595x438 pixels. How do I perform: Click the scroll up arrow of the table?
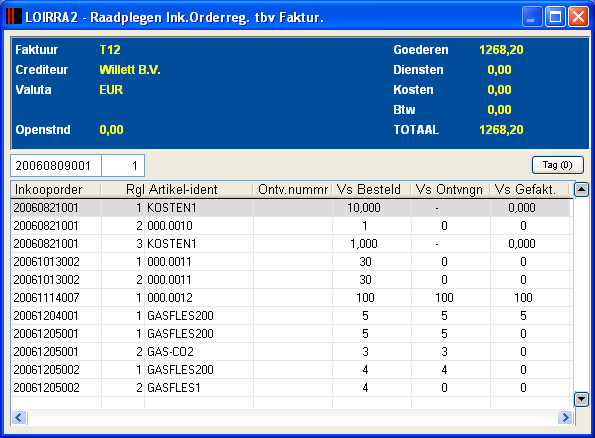tap(581, 189)
